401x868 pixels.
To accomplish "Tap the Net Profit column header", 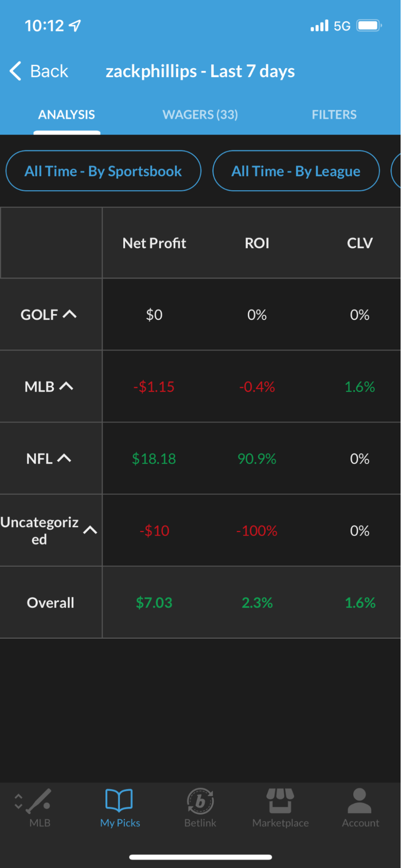I will [154, 243].
